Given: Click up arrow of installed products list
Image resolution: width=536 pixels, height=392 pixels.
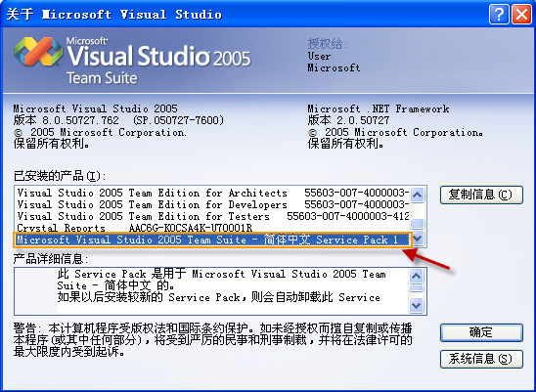Looking at the screenshot, I should pyautogui.click(x=417, y=196).
